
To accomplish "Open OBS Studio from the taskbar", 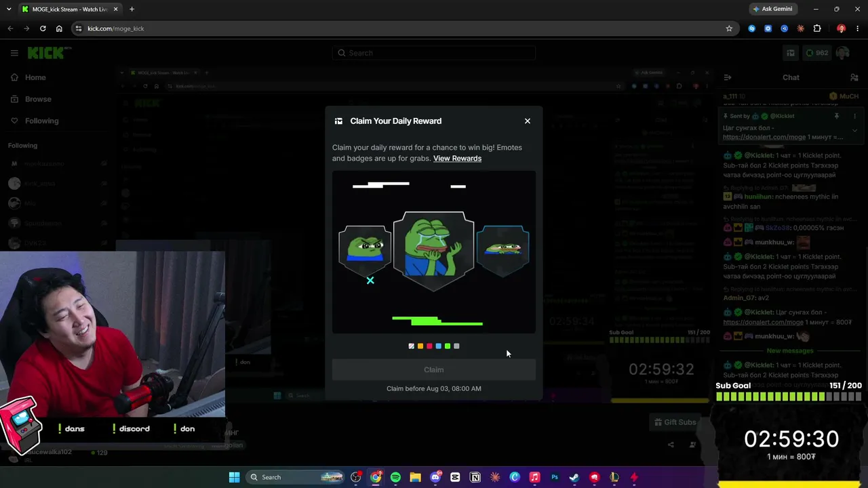I will click(356, 477).
